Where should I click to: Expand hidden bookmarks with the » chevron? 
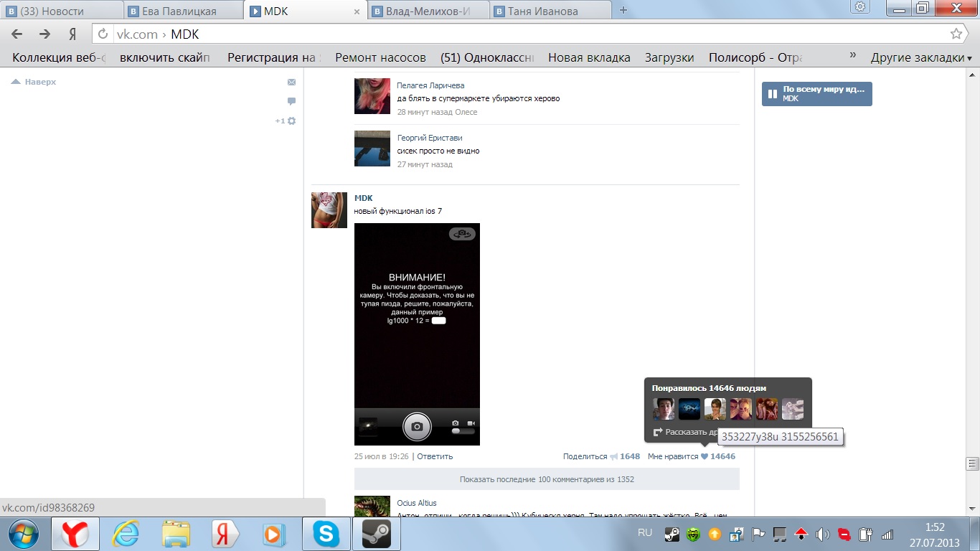tap(853, 56)
